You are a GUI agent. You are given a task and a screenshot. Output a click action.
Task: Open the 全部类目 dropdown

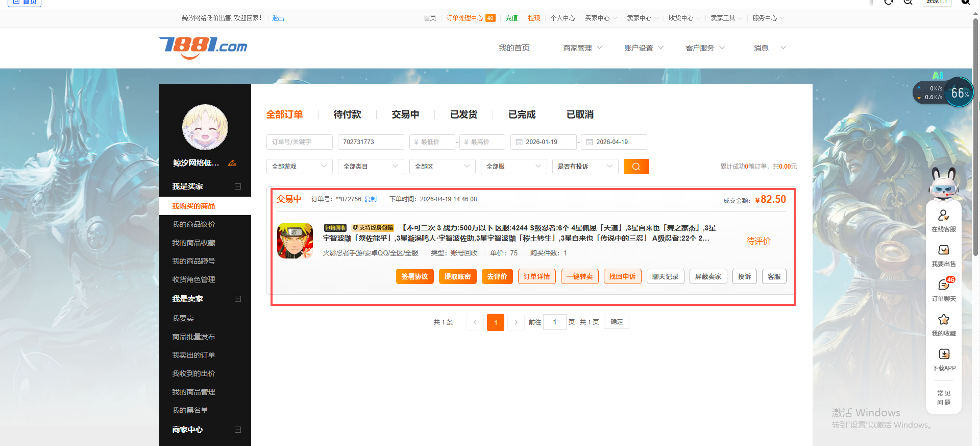371,167
